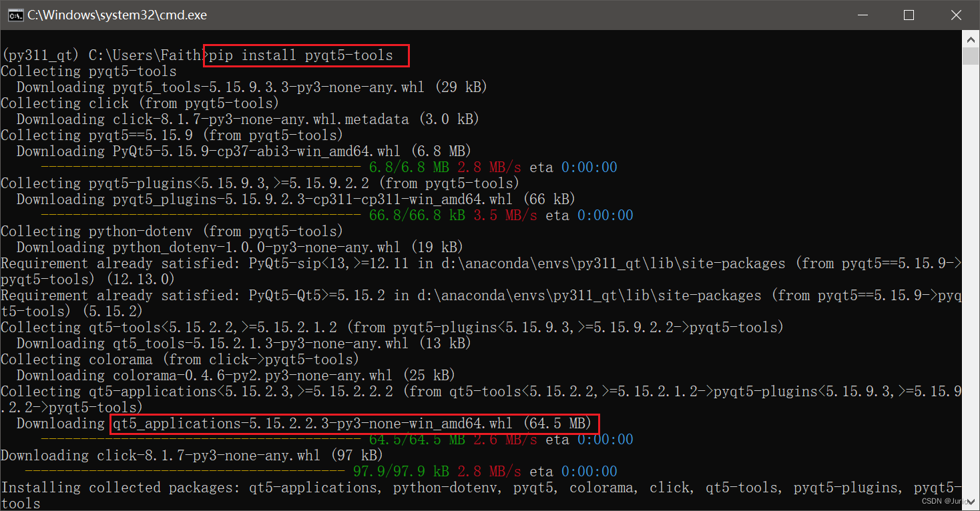Click 'Downloading click-8.1.7-py3-none-any.whl (97 kB)' line
Viewport: 980px width, 511px height.
point(192,456)
